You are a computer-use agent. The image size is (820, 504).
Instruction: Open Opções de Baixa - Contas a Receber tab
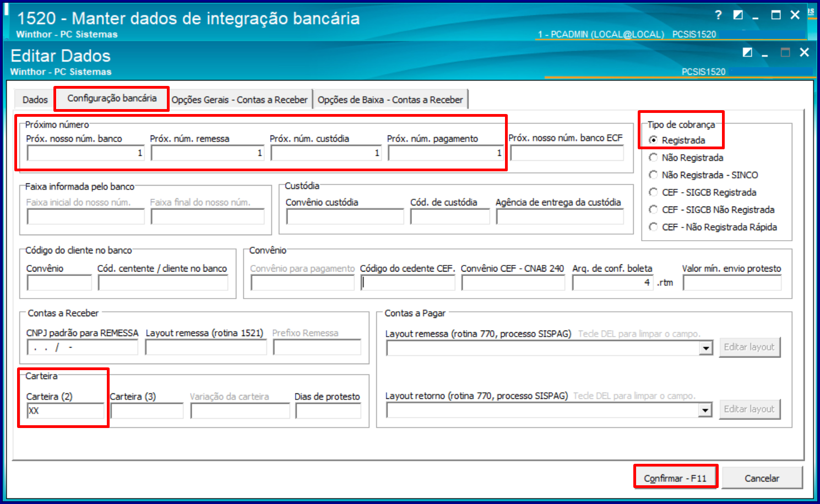pos(390,100)
